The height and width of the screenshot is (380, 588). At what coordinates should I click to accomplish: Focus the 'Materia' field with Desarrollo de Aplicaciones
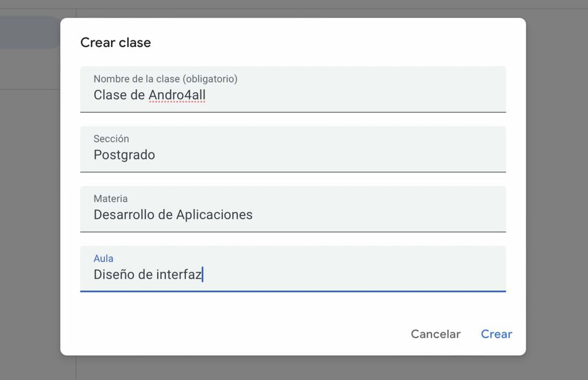294,215
